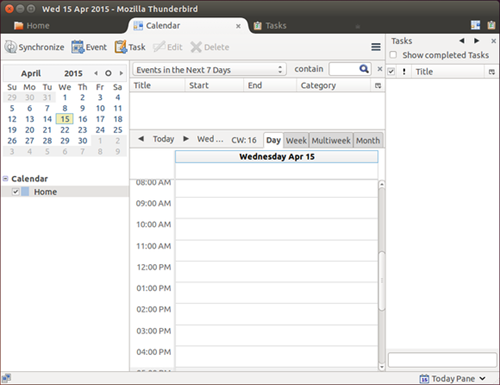Close the event search pane
Image resolution: width=500 pixels, height=385 pixels.
(380, 69)
